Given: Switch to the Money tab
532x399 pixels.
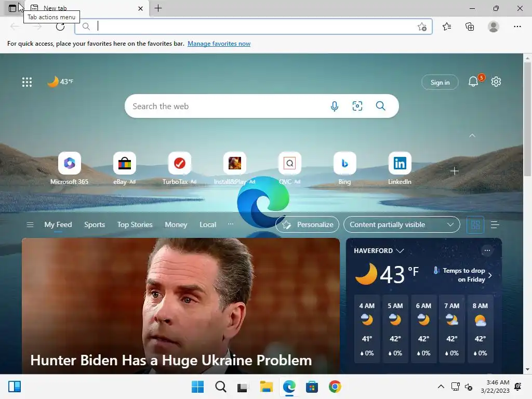Looking at the screenshot, I should [x=176, y=224].
